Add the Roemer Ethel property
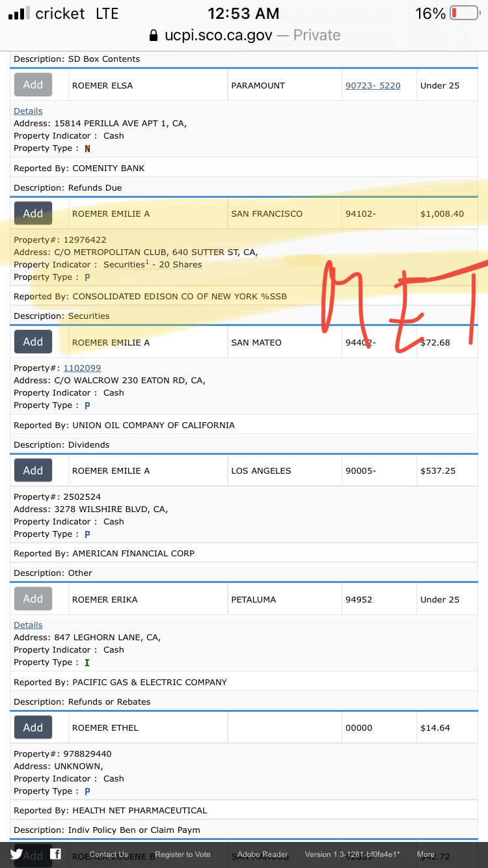This screenshot has width=488, height=868. tap(33, 727)
